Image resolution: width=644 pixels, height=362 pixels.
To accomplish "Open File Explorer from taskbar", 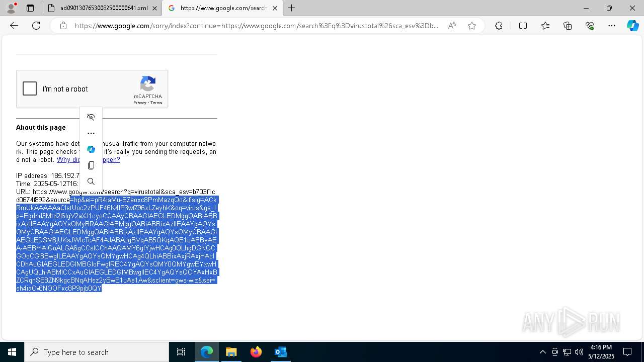I will [231, 352].
